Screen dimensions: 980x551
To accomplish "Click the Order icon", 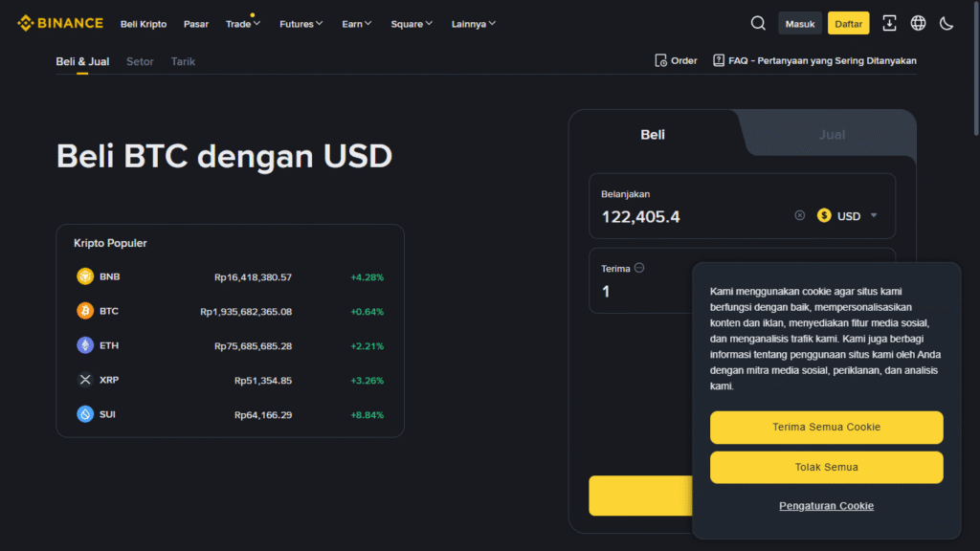I will point(661,59).
